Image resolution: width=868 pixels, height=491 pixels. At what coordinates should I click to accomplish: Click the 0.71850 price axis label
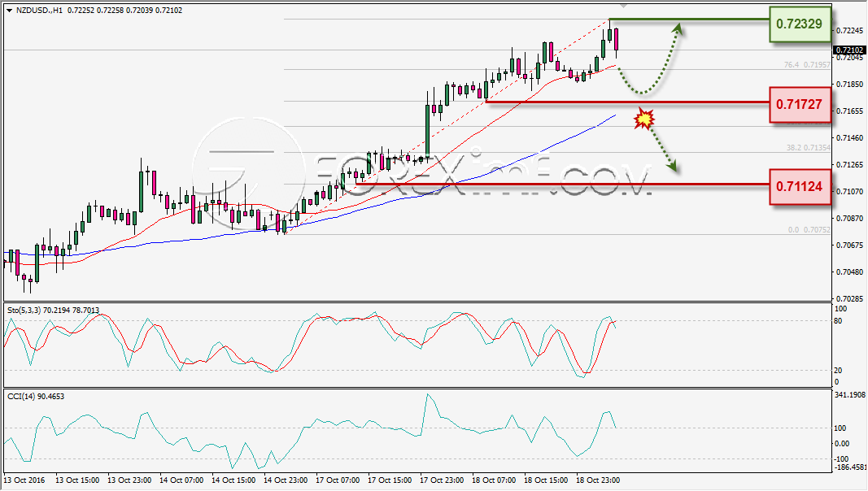(850, 84)
